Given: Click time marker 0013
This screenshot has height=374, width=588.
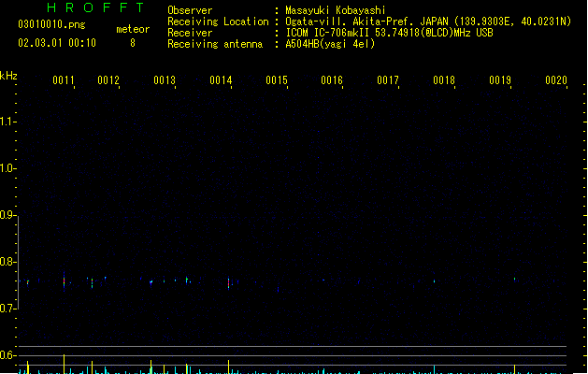Looking at the screenshot, I should click(165, 80).
